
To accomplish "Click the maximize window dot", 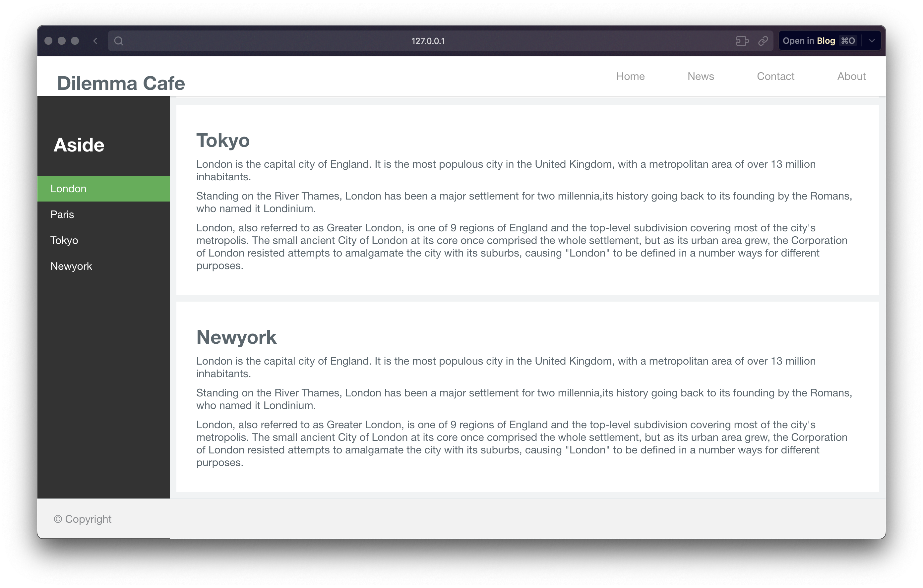I will [75, 41].
